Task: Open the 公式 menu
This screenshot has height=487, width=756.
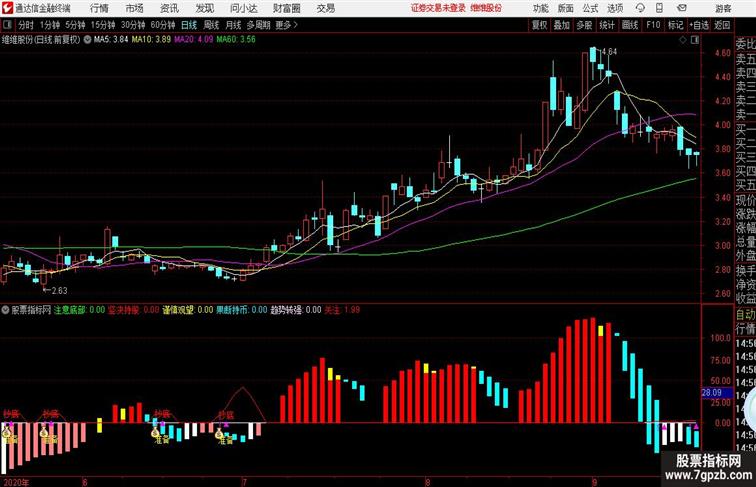Action: pos(590,8)
